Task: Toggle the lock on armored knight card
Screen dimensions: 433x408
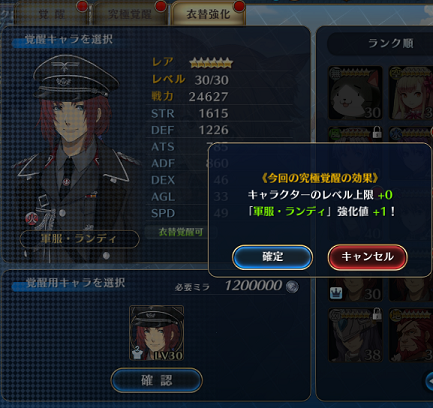Action: 377,313
